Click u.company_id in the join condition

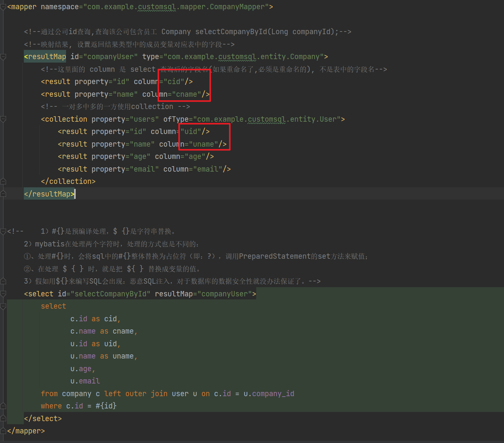(269, 394)
